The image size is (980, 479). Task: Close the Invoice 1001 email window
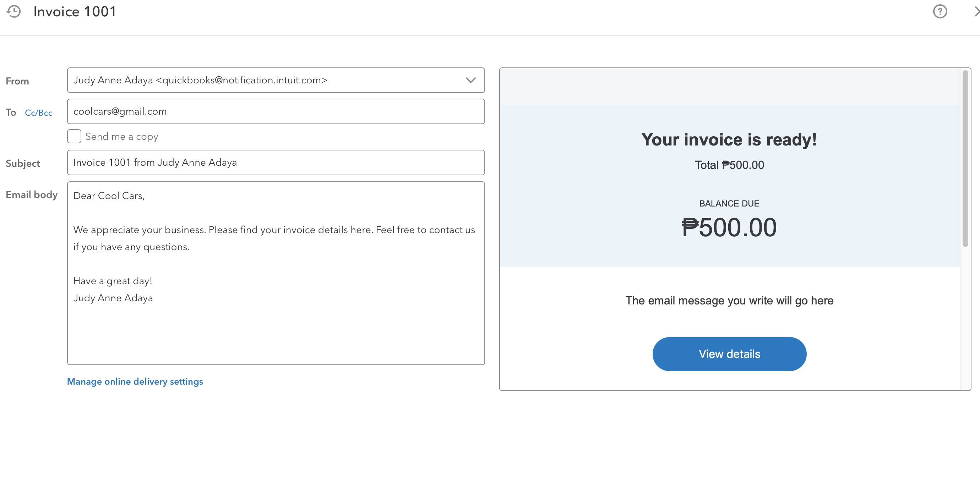(976, 11)
